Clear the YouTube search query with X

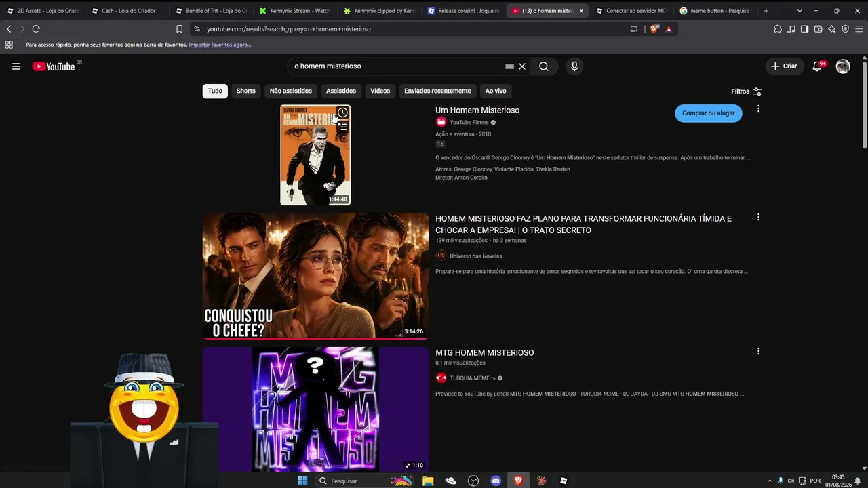[522, 66]
